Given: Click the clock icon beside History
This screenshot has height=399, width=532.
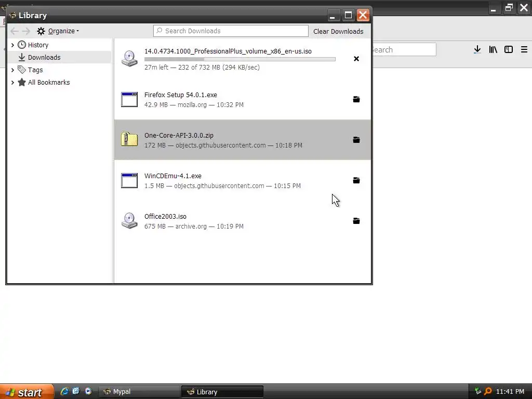Looking at the screenshot, I should (22, 45).
